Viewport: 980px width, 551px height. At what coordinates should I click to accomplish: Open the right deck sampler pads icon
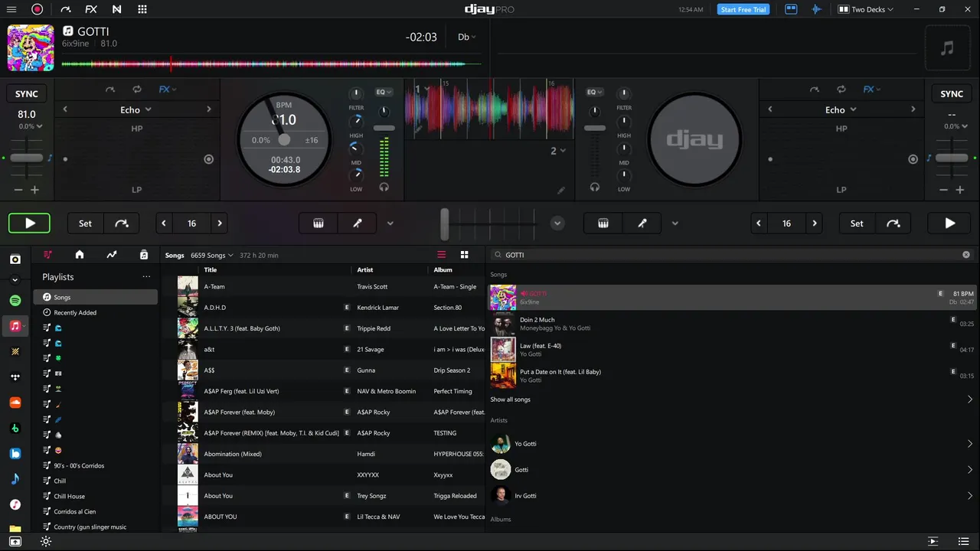click(603, 223)
